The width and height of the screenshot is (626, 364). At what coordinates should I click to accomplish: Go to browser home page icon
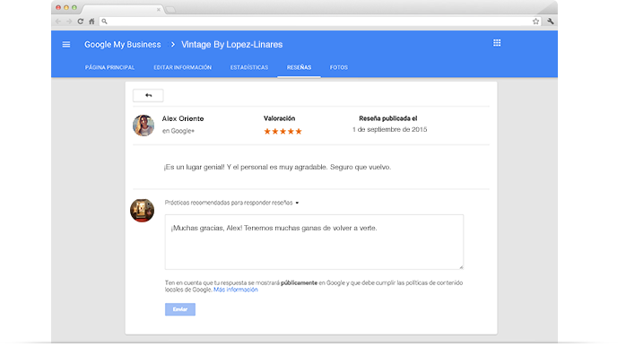(x=91, y=22)
